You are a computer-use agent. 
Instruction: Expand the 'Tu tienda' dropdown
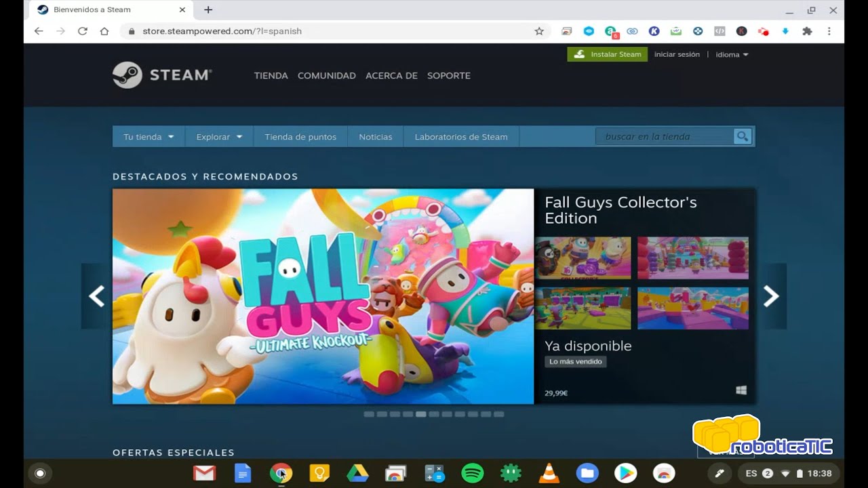pyautogui.click(x=149, y=136)
